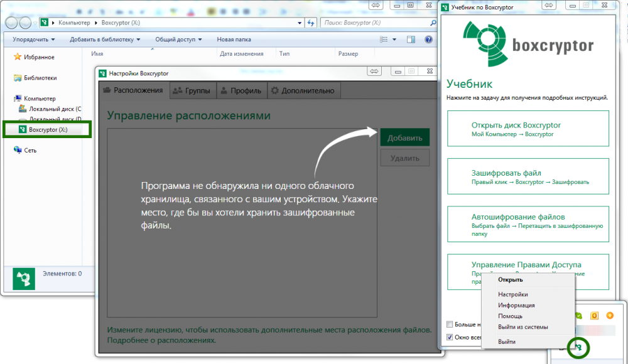Choose 'Открыть' in tray context menu
Viewport: 628px width, 364px height.
pyautogui.click(x=528, y=279)
